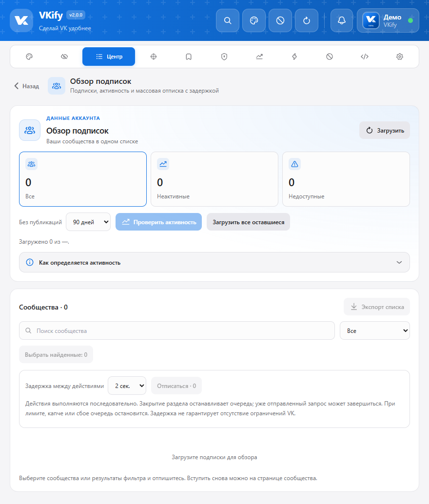
Task: Click Загрузить все оставшиеся button
Action: 248,222
